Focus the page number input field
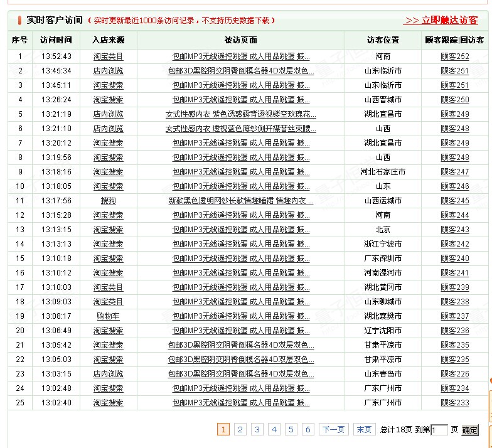The height and width of the screenshot is (448, 492). pyautogui.click(x=439, y=430)
